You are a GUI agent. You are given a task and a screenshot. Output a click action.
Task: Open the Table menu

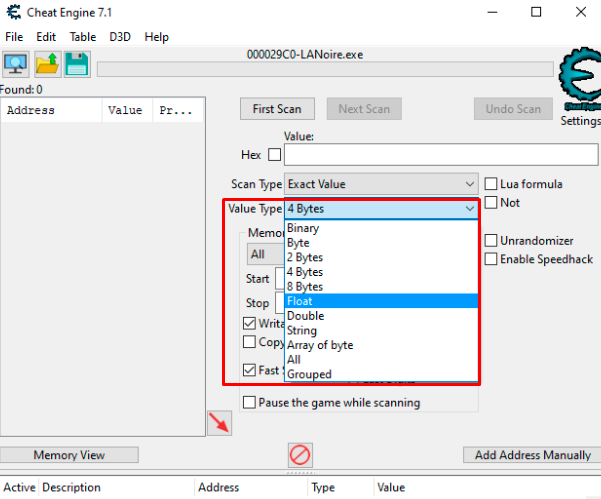click(x=83, y=36)
